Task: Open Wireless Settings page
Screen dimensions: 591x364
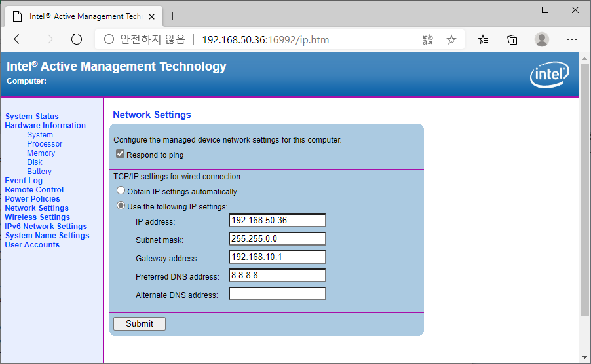Action: point(37,217)
